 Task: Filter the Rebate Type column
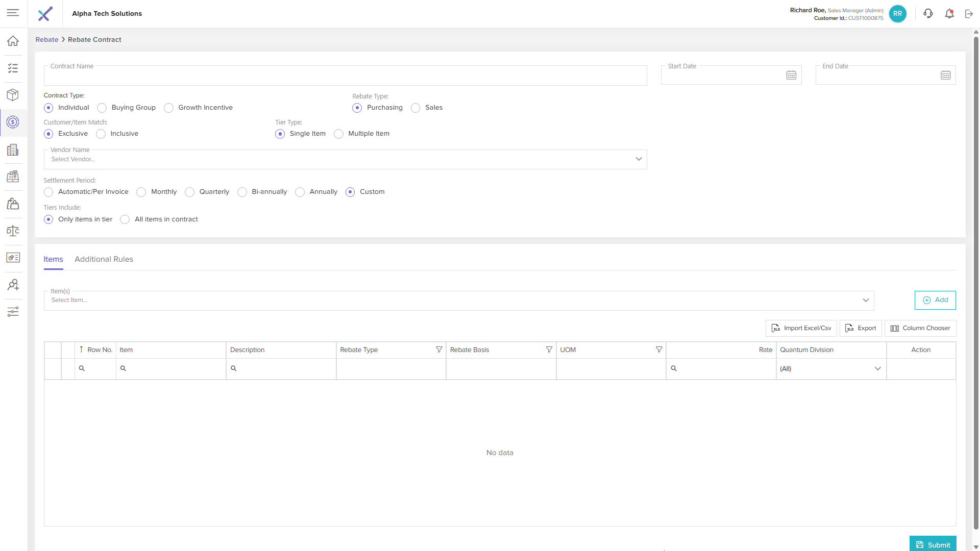pyautogui.click(x=439, y=349)
